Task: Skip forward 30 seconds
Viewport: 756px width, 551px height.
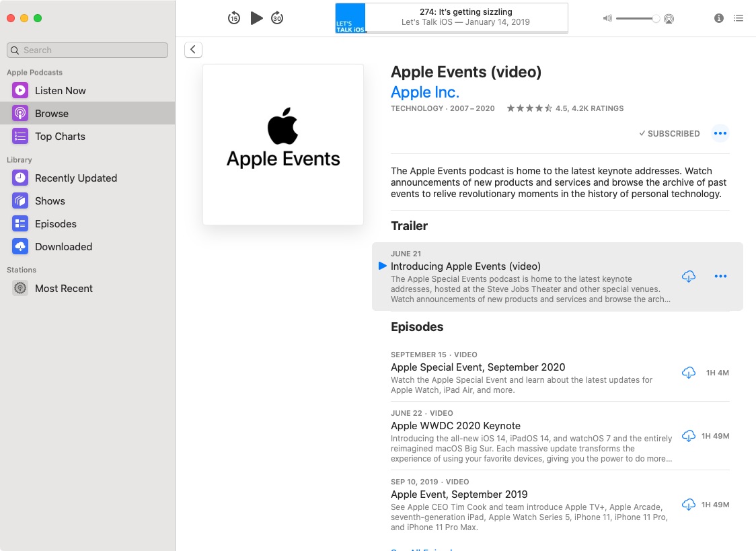Action: point(277,18)
